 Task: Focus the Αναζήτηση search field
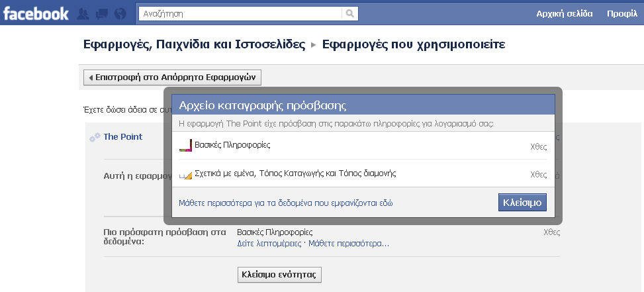(242, 13)
